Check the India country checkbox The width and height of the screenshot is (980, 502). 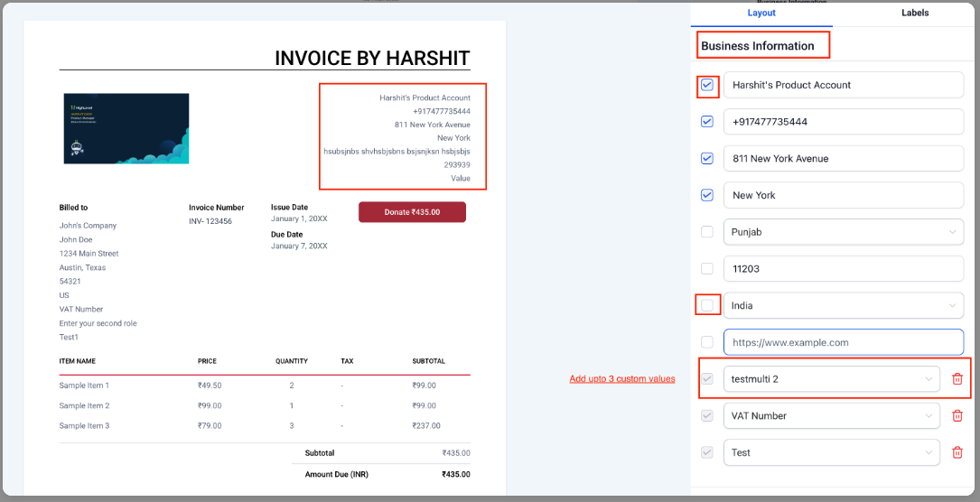[x=707, y=305]
